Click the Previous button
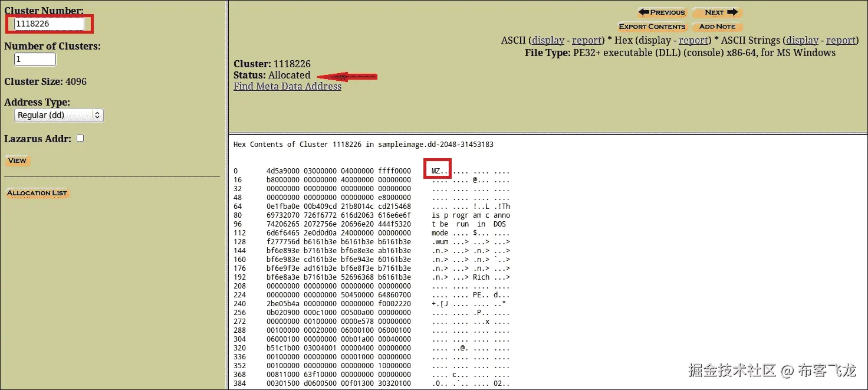Screen dimensions: 868x390 662,12
